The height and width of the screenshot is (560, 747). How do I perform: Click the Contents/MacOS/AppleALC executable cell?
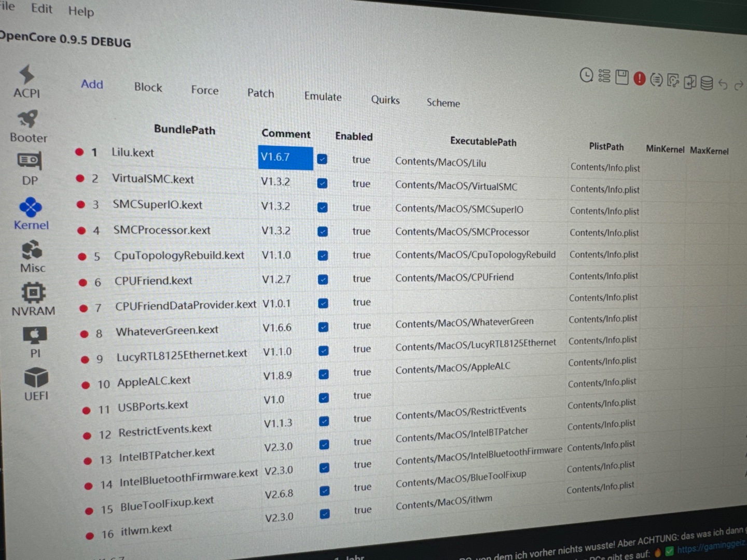click(x=453, y=368)
